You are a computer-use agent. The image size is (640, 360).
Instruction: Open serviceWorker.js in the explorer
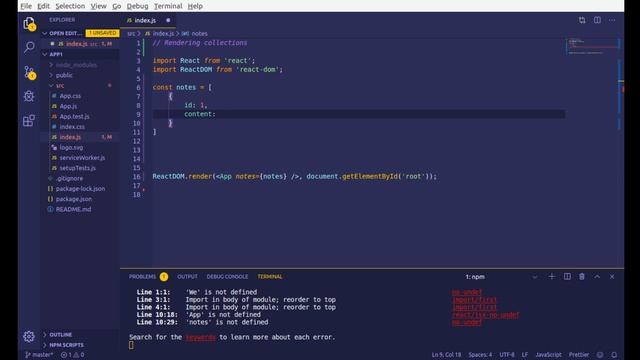[82, 158]
